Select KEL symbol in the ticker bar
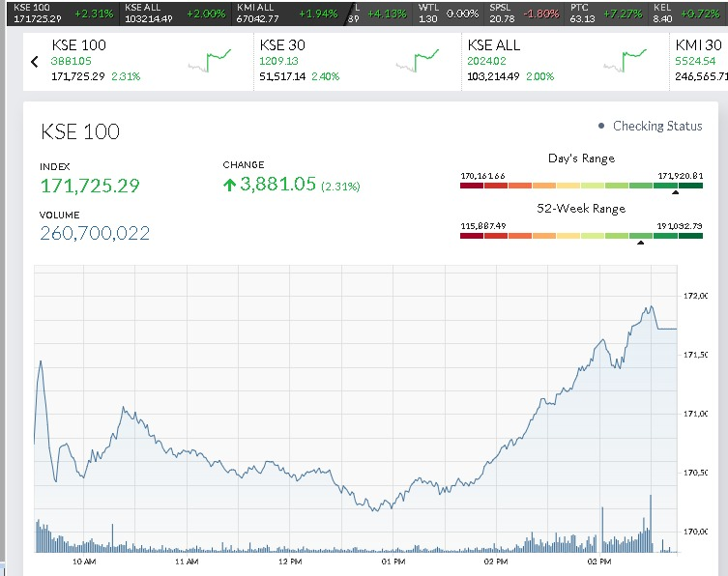The height and width of the screenshot is (576, 728). coord(685,14)
